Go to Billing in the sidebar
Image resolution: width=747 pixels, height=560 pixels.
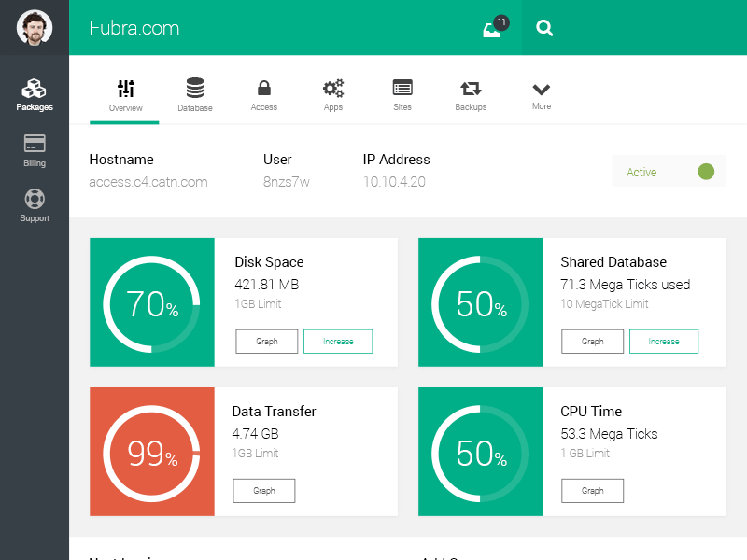35,150
